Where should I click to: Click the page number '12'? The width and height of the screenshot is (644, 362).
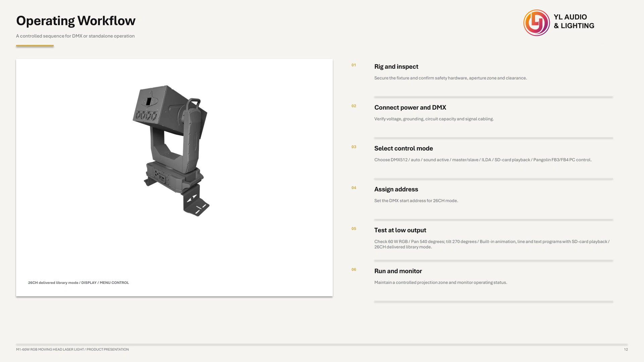point(626,349)
